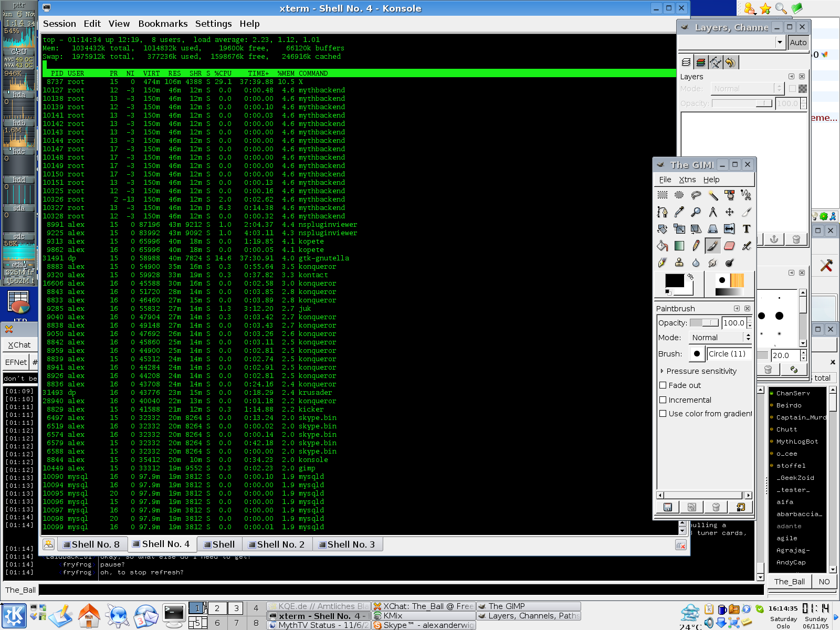Click the Auto button in Layers dialog
The height and width of the screenshot is (630, 840).
point(798,43)
